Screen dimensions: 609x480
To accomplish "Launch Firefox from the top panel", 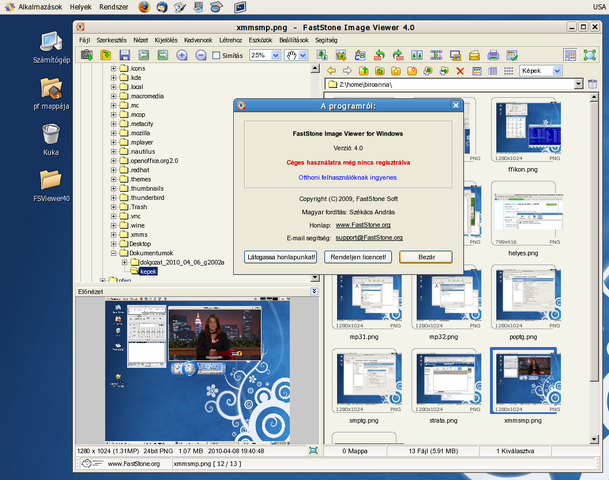I will [x=144, y=7].
